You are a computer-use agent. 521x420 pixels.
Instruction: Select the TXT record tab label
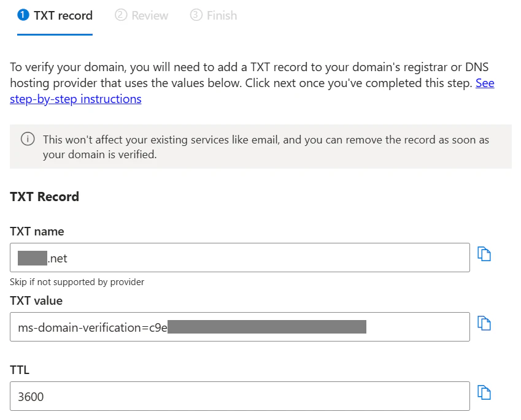coord(63,15)
